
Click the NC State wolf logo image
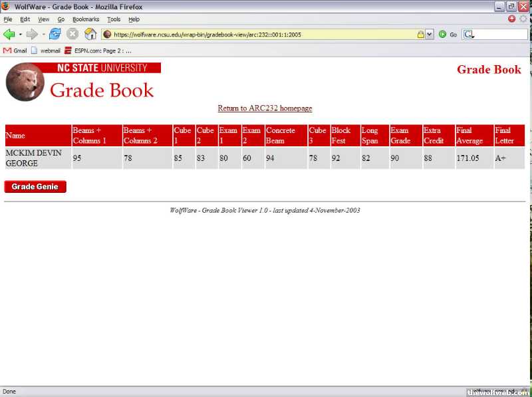pos(25,82)
